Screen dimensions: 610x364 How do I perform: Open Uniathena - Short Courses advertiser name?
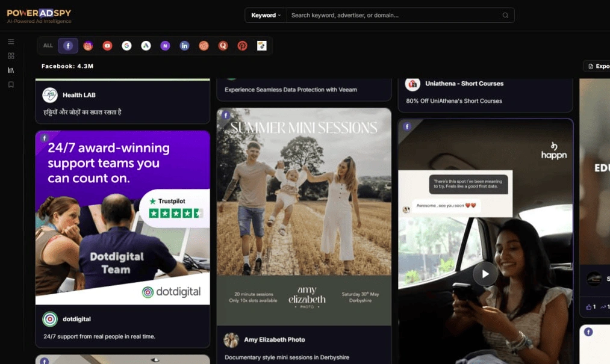point(464,84)
